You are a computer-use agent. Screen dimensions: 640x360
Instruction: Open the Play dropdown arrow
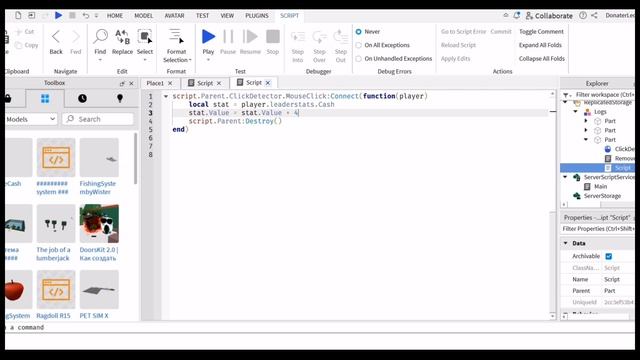[x=208, y=60]
